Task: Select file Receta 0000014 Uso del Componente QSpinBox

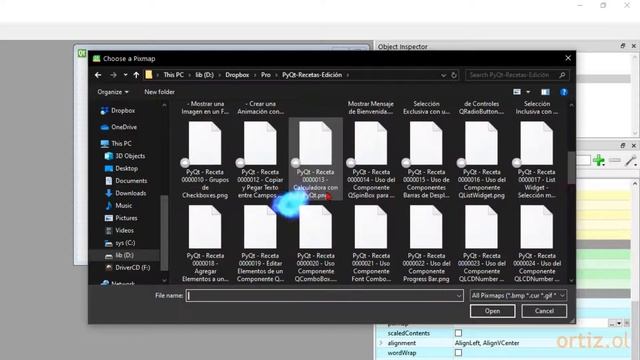Action: point(371,160)
